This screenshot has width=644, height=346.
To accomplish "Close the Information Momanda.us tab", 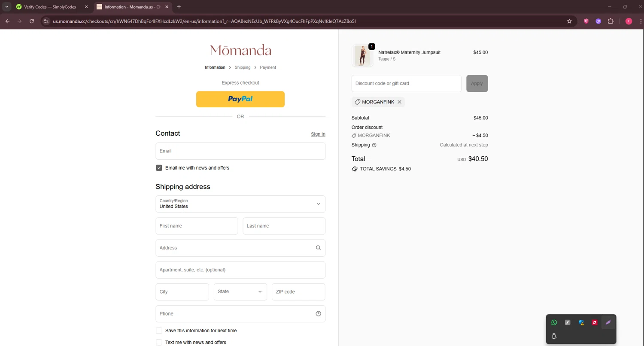I will coord(167,7).
